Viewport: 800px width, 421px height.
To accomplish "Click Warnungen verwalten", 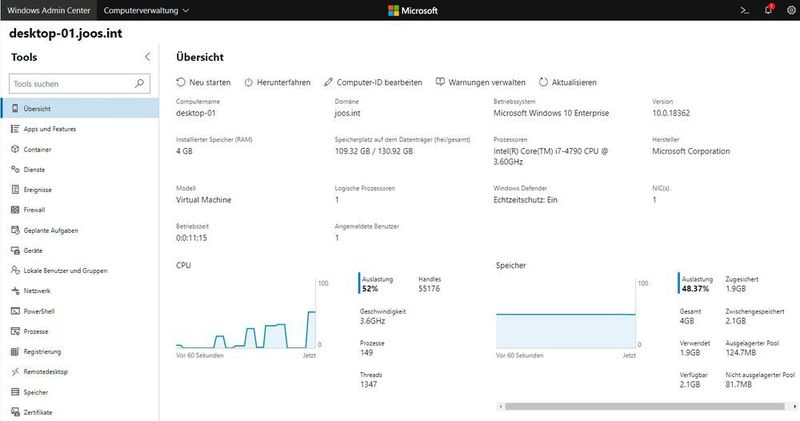I will click(x=481, y=82).
